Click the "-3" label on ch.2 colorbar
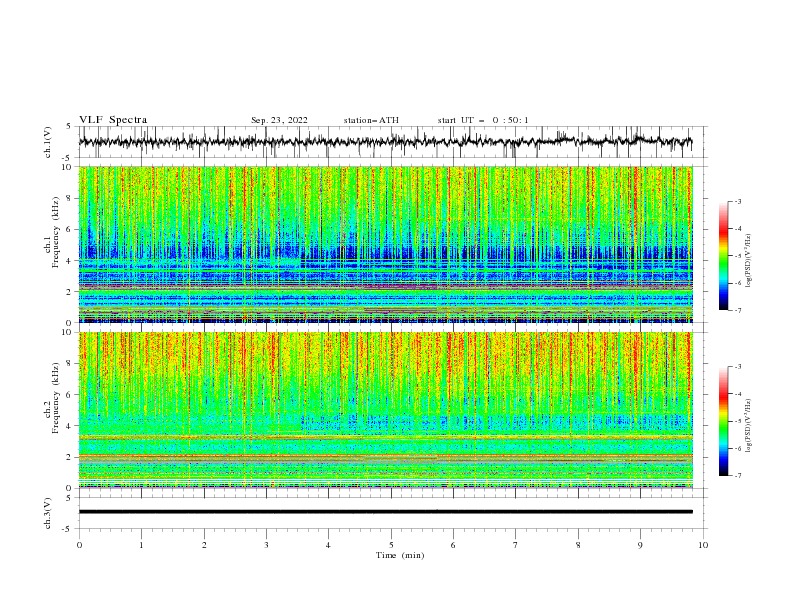This screenshot has width=792, height=612. (738, 367)
